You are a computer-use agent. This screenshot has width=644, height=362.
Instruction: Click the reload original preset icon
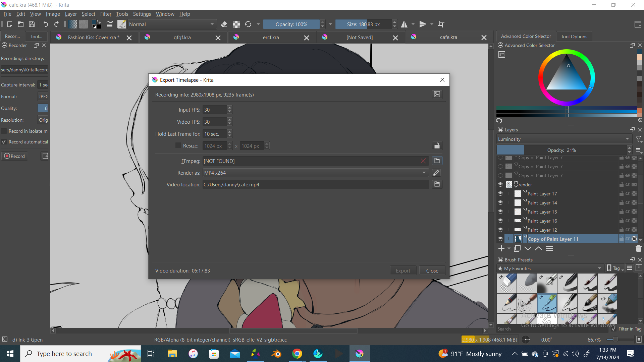tap(248, 24)
